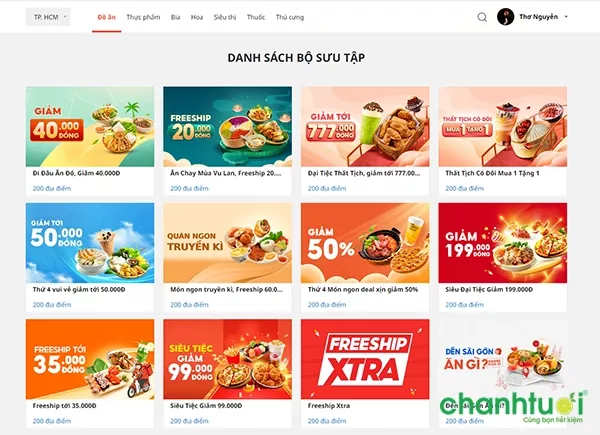Click 200 địa điểm under Freeship tới 35.000Đ

52,421
